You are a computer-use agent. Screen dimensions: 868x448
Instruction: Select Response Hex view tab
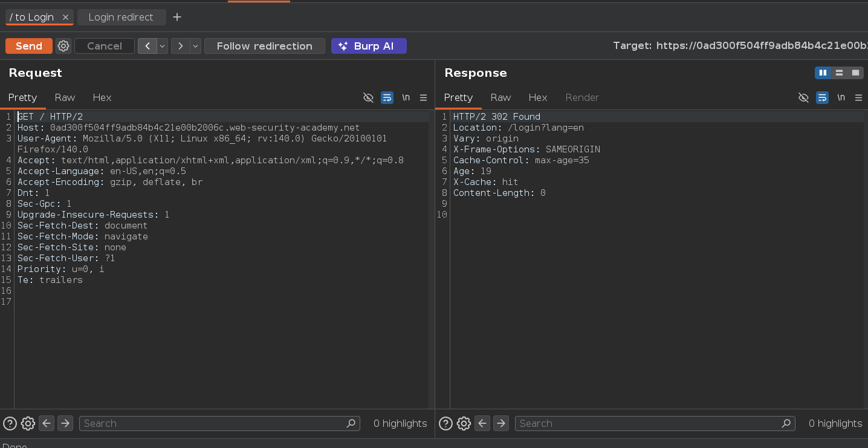coord(538,97)
